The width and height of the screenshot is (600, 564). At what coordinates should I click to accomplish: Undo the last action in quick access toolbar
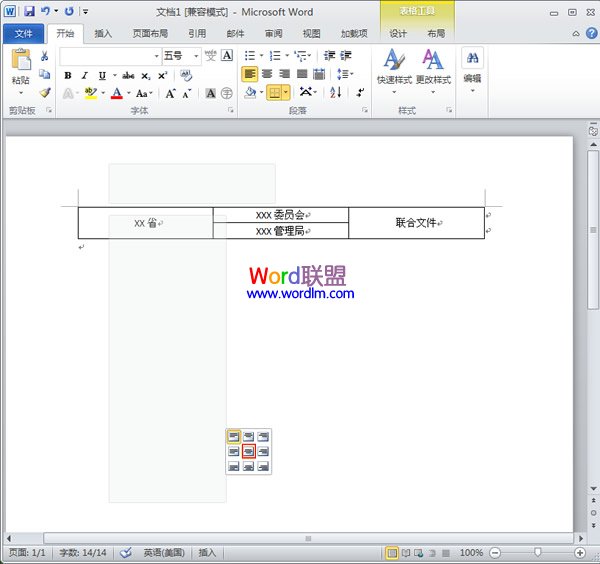pyautogui.click(x=46, y=11)
